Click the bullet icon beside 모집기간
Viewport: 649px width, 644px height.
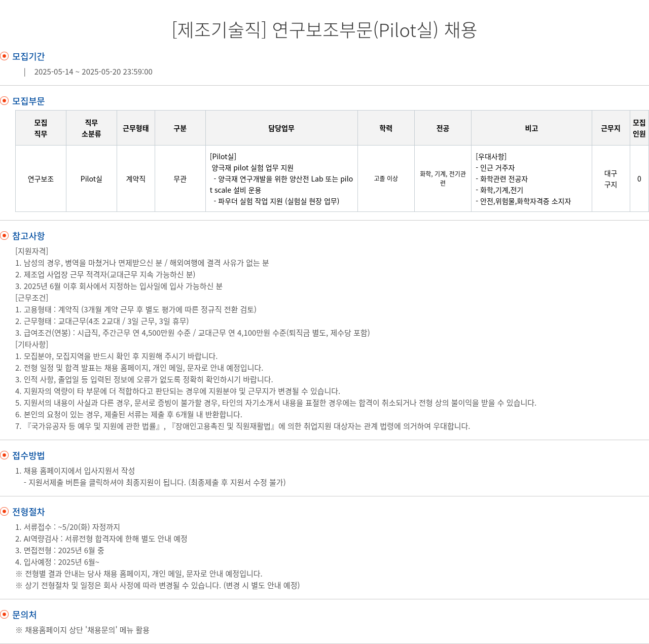coord(5,56)
